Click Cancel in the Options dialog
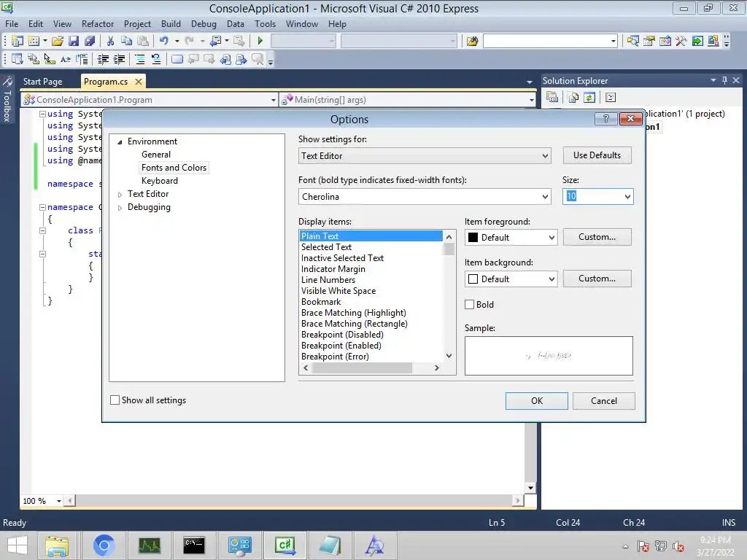Viewport: 747px width, 560px height. click(x=603, y=401)
